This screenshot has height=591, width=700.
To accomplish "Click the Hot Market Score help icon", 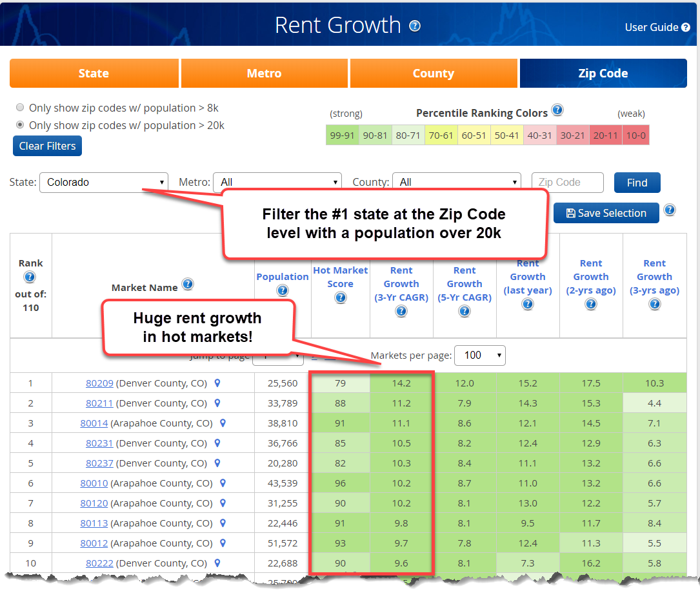I will coord(341,297).
